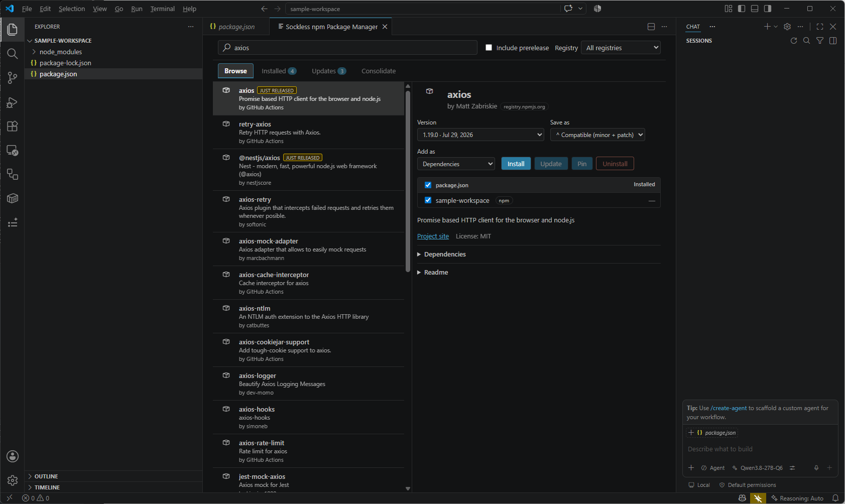The width and height of the screenshot is (845, 504).
Task: Search chat sessions
Action: click(807, 41)
